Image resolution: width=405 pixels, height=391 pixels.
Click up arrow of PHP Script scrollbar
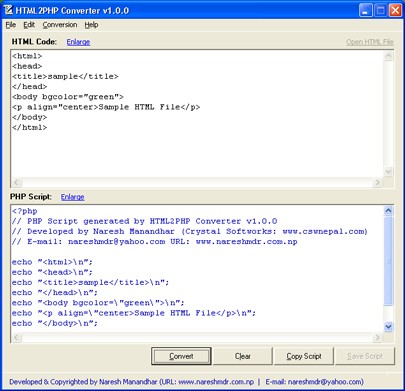click(388, 211)
